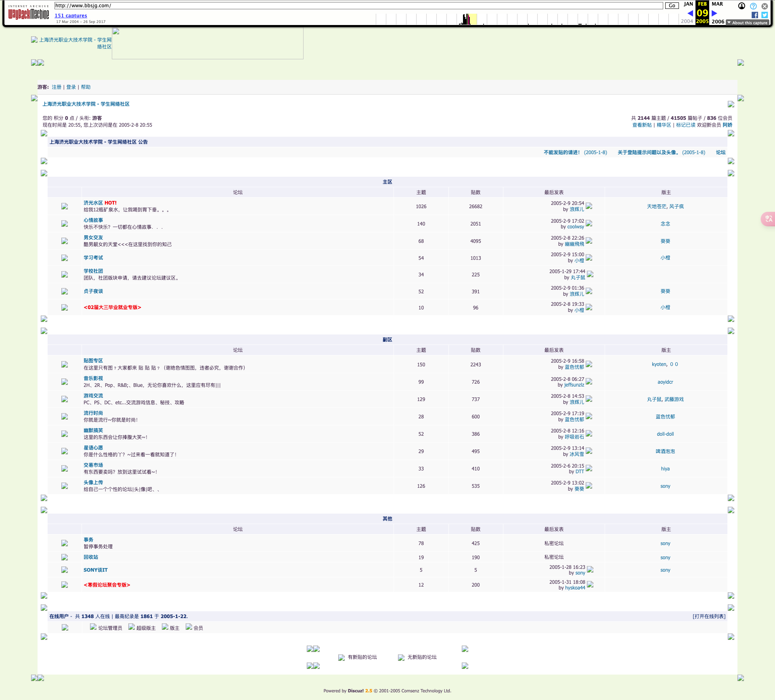
Task: Open the Wayback help question-mark icon
Action: (x=753, y=6)
